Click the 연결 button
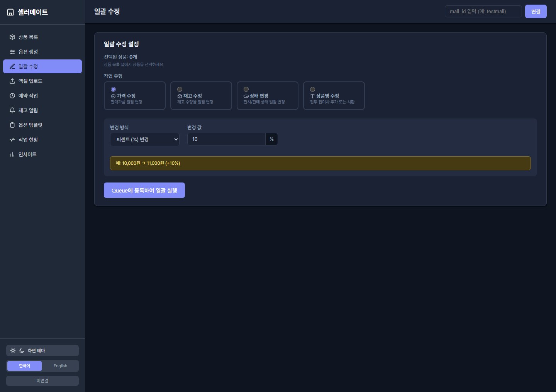 (536, 11)
